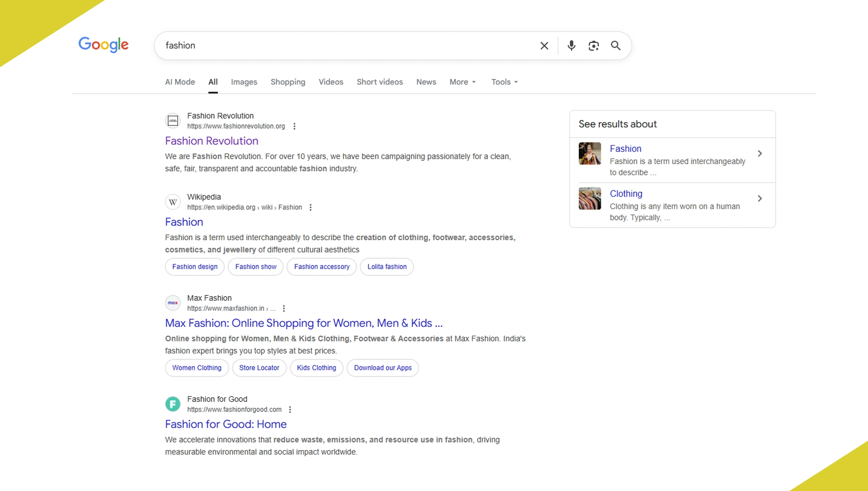The image size is (868, 491).
Task: Click the Clothing thumbnail image
Action: click(590, 198)
